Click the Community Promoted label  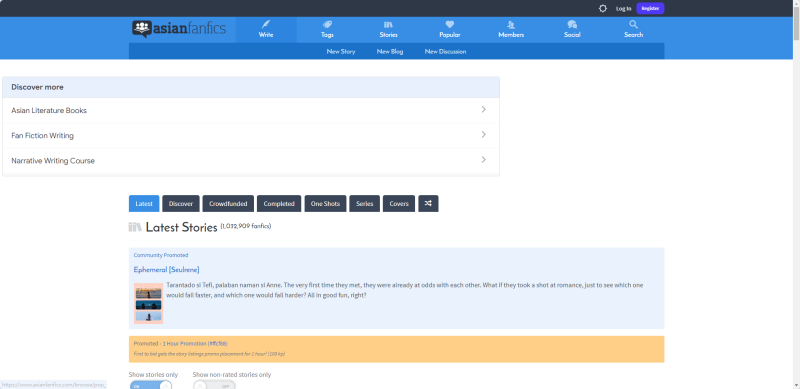161,255
